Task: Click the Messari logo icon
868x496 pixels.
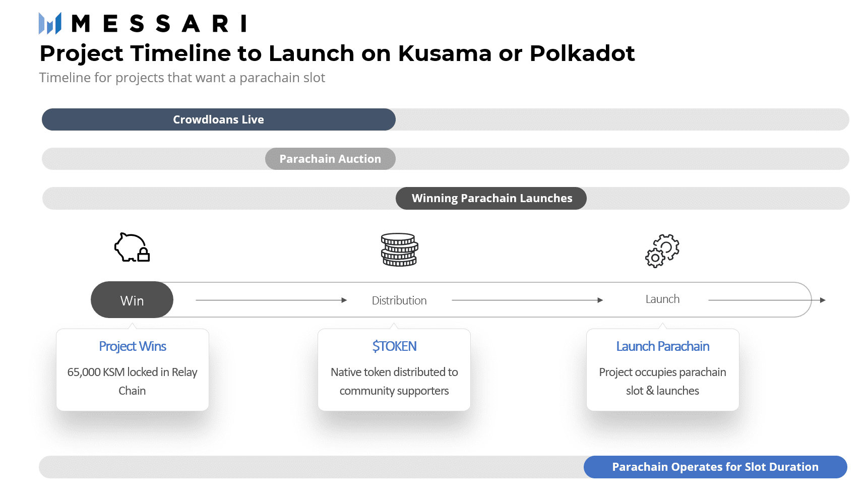Action: point(50,23)
